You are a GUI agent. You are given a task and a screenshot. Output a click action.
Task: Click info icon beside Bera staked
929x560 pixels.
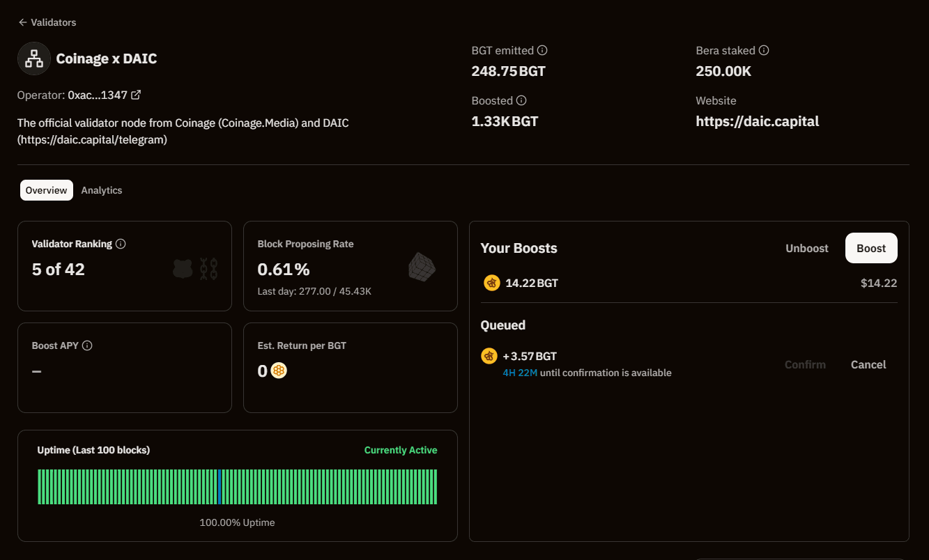click(764, 50)
